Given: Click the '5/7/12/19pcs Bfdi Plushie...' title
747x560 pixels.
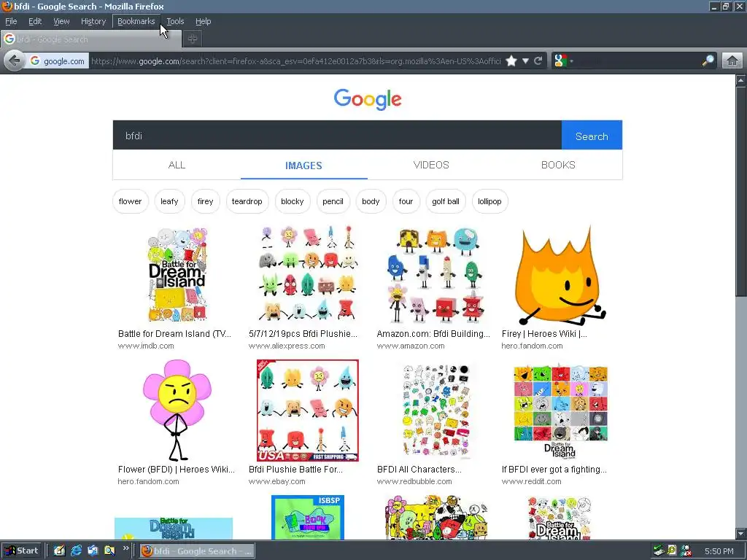Looking at the screenshot, I should point(303,334).
